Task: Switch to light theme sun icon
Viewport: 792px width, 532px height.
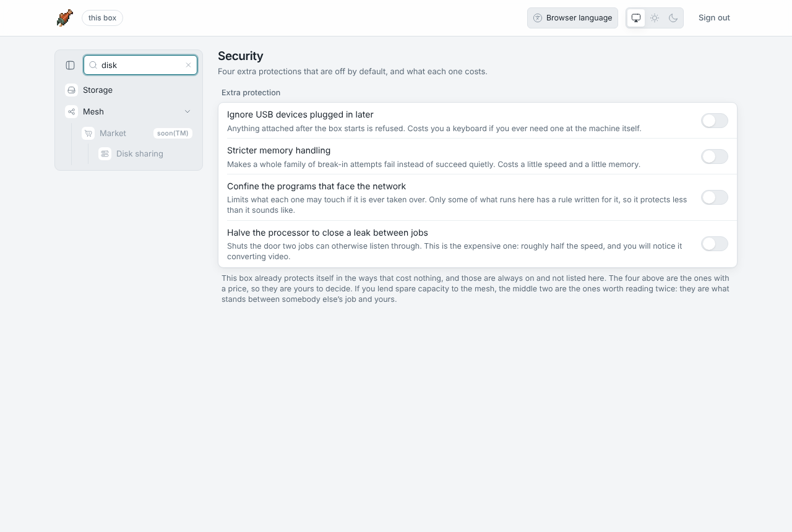Action: 655,18
